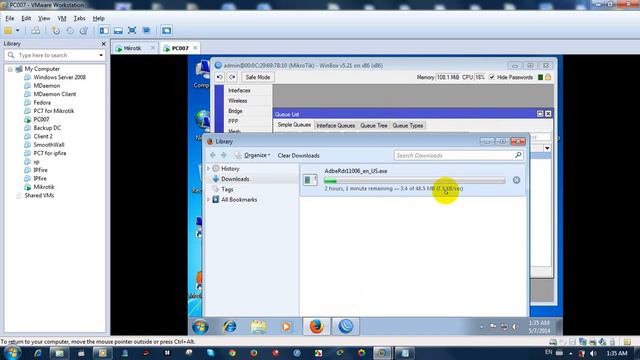The height and width of the screenshot is (360, 640).
Task: Click the Organize dropdown in Firefox Library
Action: pos(253,156)
